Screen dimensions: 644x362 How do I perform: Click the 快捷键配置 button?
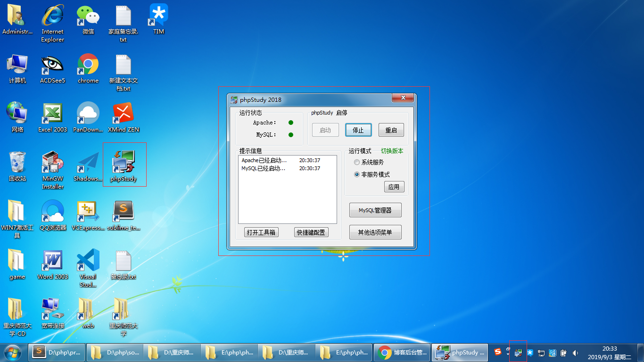pos(311,232)
